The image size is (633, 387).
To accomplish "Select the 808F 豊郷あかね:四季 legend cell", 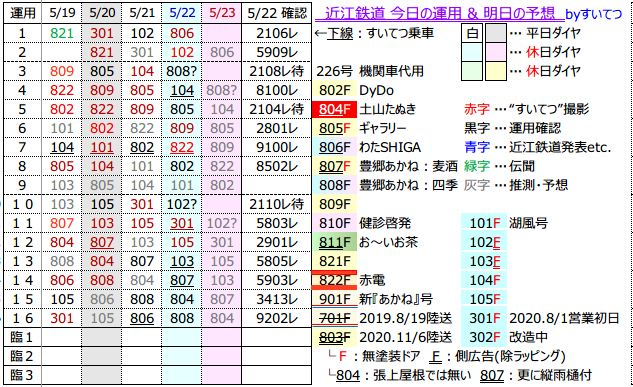I will tap(334, 185).
